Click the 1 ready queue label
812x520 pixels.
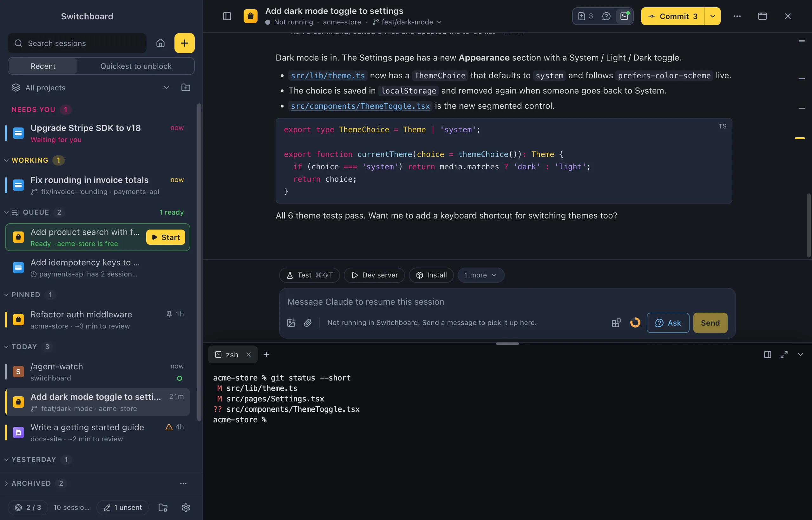[x=172, y=212]
